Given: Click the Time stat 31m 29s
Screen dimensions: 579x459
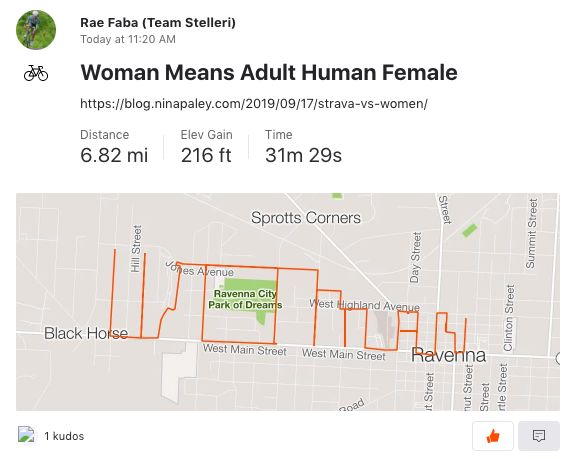Looking at the screenshot, I should (x=303, y=147).
